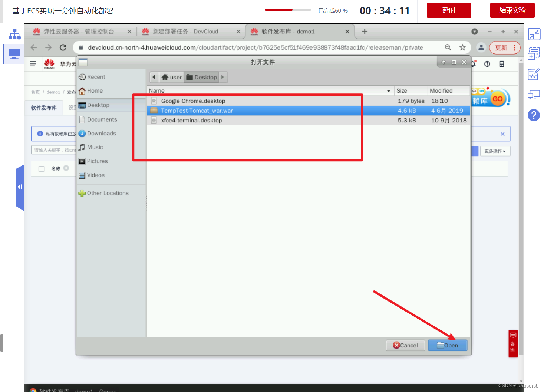Go back with the browser back arrow
The width and height of the screenshot is (544, 392).
[x=34, y=47]
